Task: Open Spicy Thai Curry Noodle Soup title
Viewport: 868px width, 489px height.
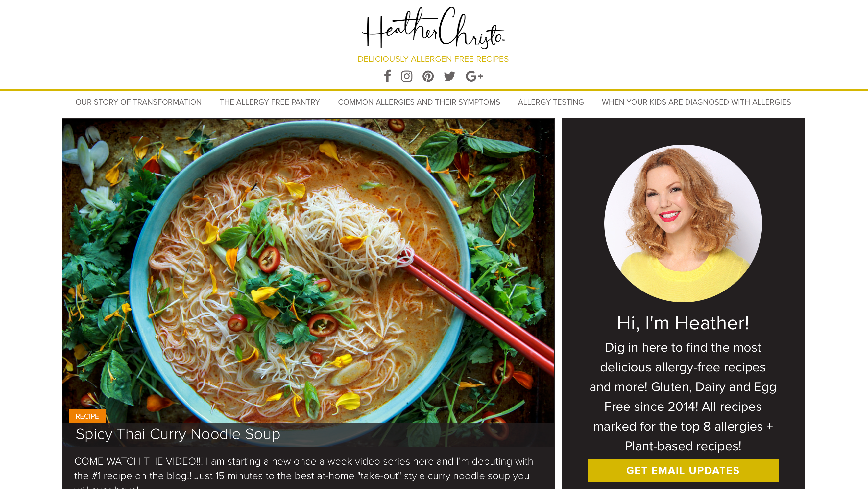Action: coord(178,434)
